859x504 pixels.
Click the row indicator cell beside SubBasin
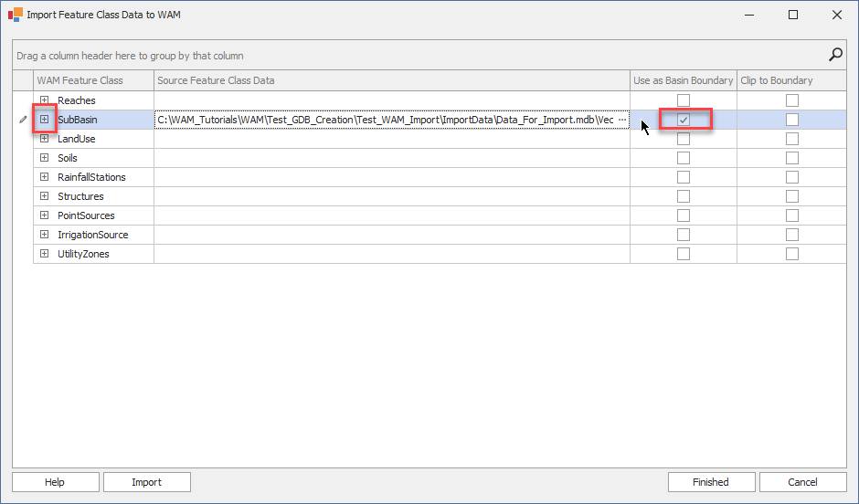tap(23, 120)
